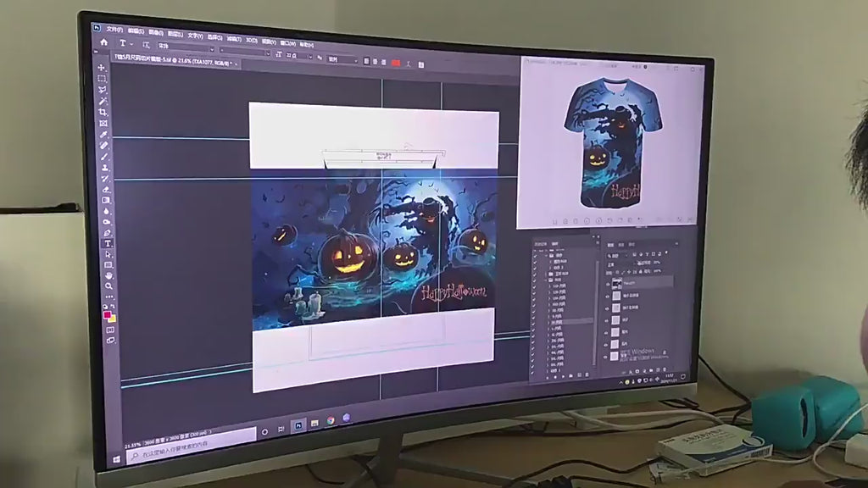Toggle visibility of the bottom locked layer

(605, 357)
